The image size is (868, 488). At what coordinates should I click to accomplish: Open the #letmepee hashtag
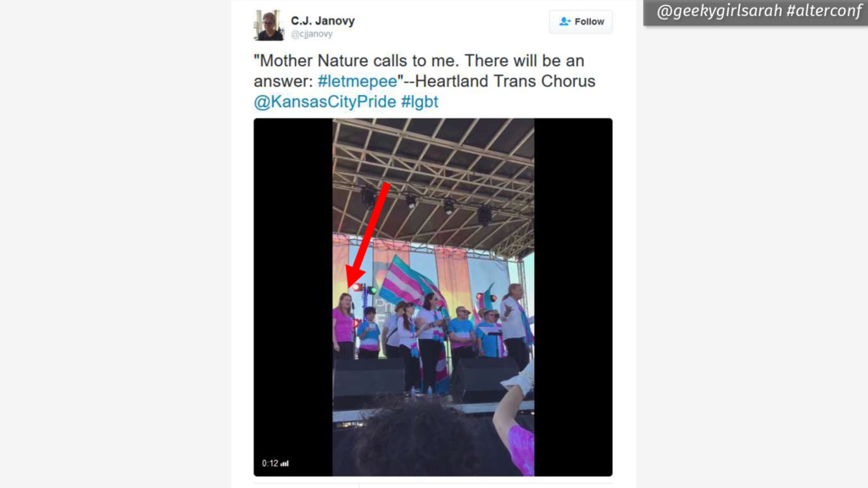358,81
